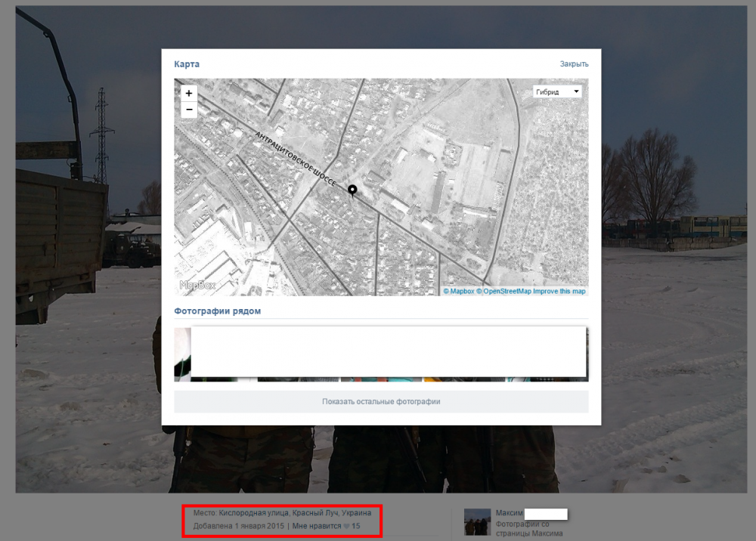Zoom in the map with plus button

189,93
